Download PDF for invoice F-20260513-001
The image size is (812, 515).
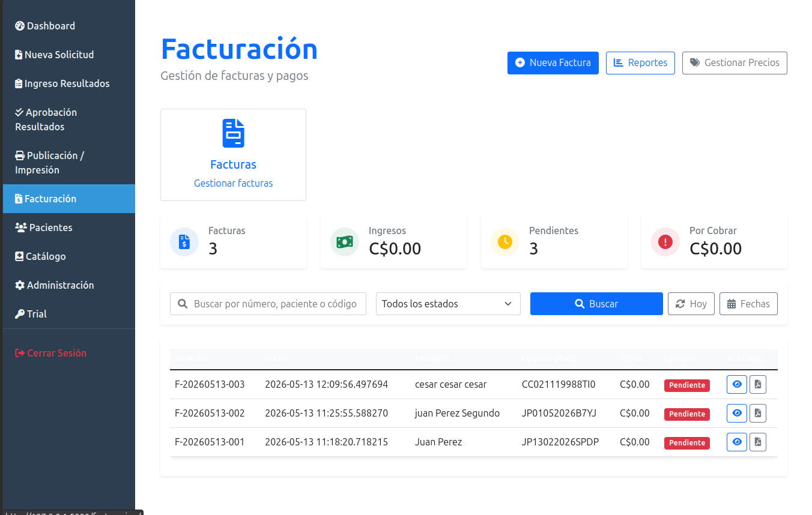coord(758,442)
